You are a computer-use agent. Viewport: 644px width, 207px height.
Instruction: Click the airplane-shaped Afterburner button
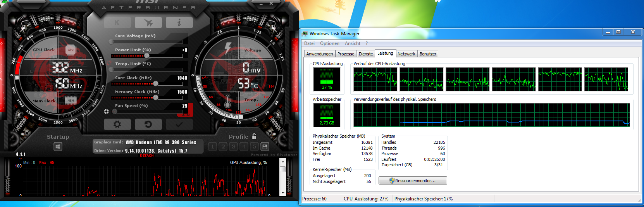point(148,22)
